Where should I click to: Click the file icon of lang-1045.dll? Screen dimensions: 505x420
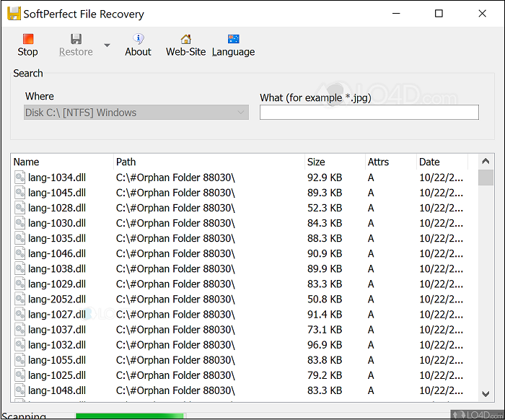tap(20, 193)
